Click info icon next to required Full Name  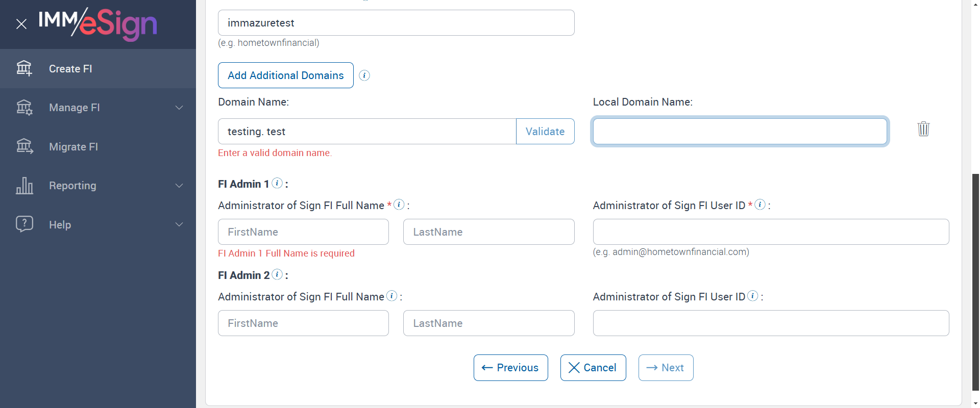(399, 205)
